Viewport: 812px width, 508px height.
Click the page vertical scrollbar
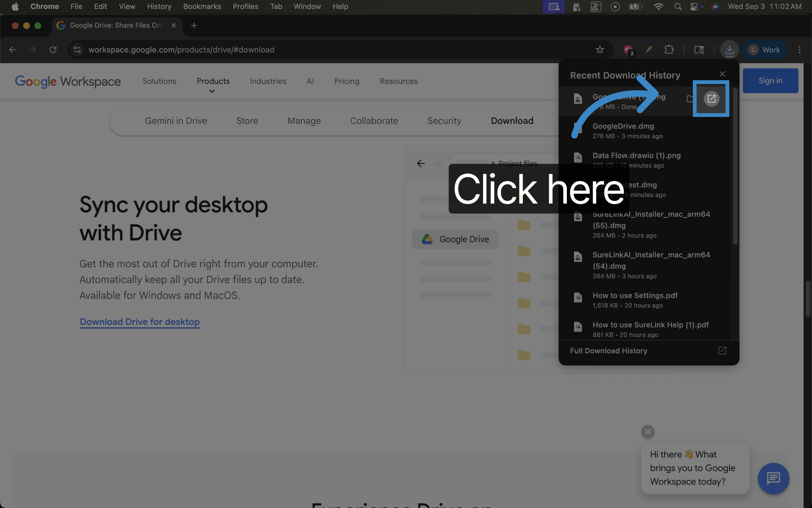click(807, 299)
